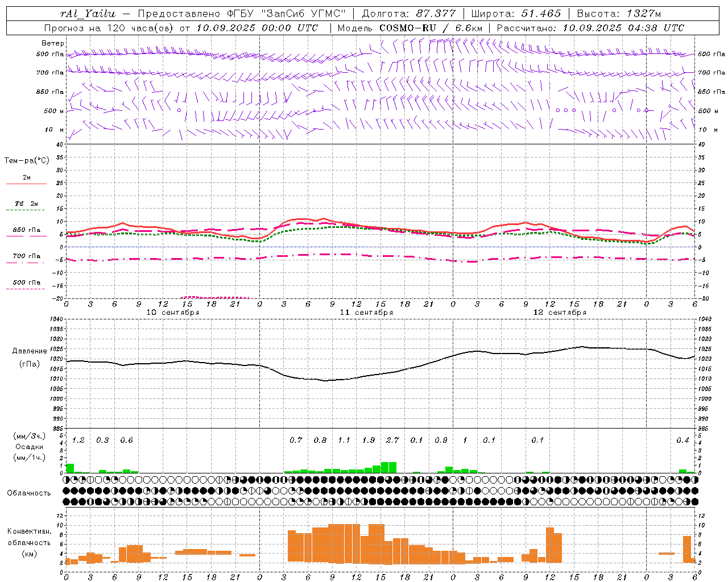The image size is (728, 582).
Task: Select the "ЗапСиб УГМС" provider text
Action: coord(303,14)
